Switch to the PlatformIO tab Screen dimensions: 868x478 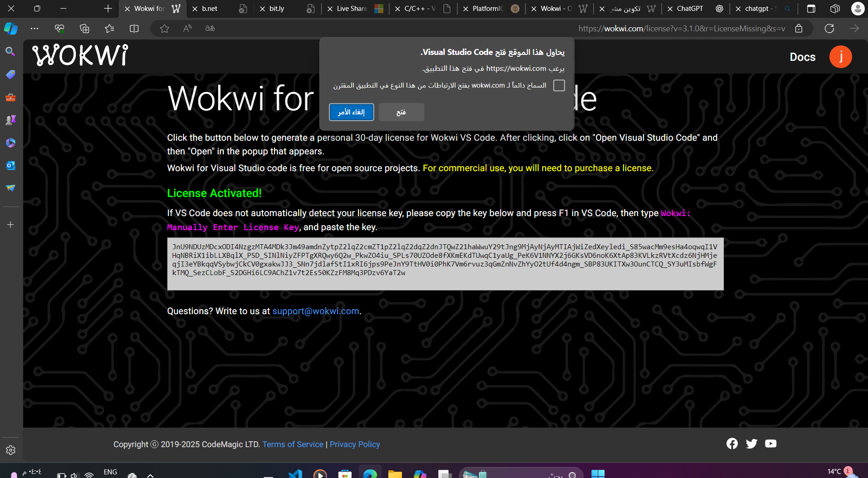point(491,9)
